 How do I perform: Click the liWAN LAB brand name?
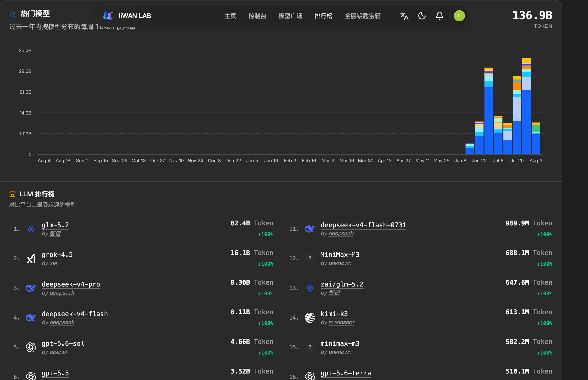point(135,16)
